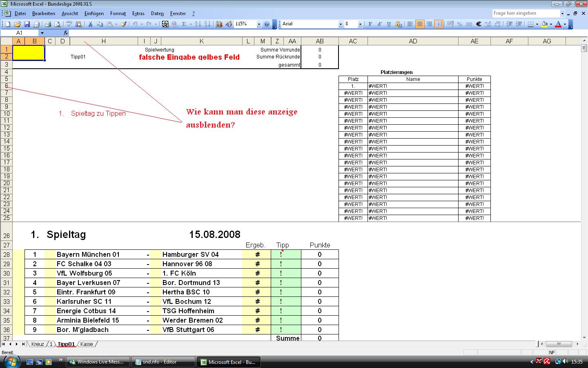Switch to the Kreuz sheet tab
This screenshot has height=368, width=588.
(x=38, y=344)
